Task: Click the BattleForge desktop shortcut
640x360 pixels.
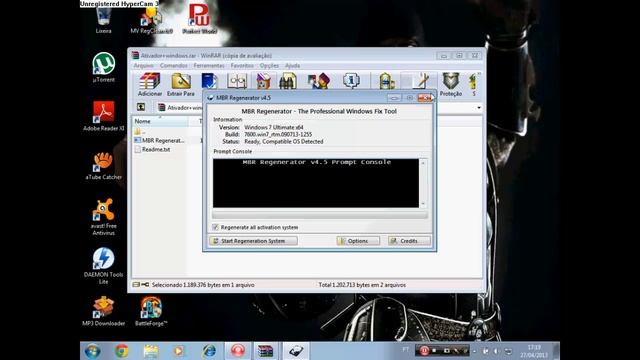Action: tap(151, 311)
